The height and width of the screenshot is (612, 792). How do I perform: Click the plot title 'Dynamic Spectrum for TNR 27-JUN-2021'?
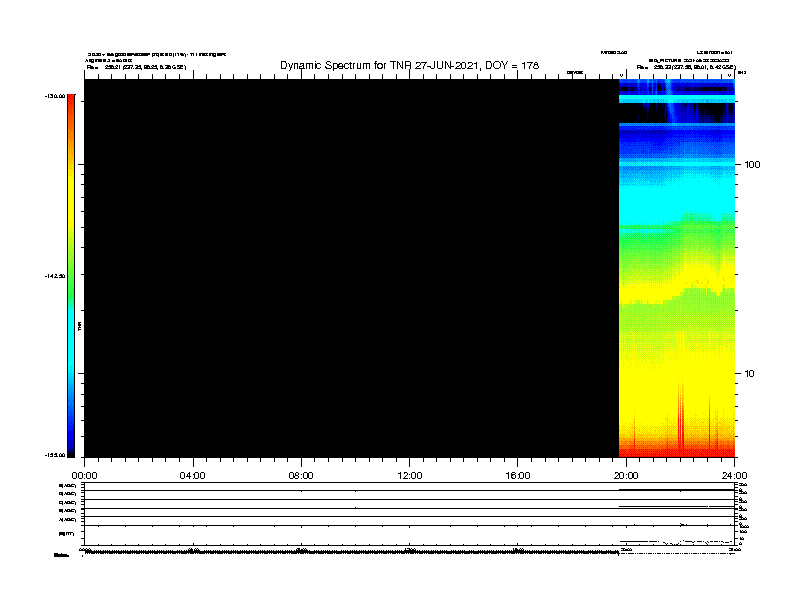click(410, 66)
